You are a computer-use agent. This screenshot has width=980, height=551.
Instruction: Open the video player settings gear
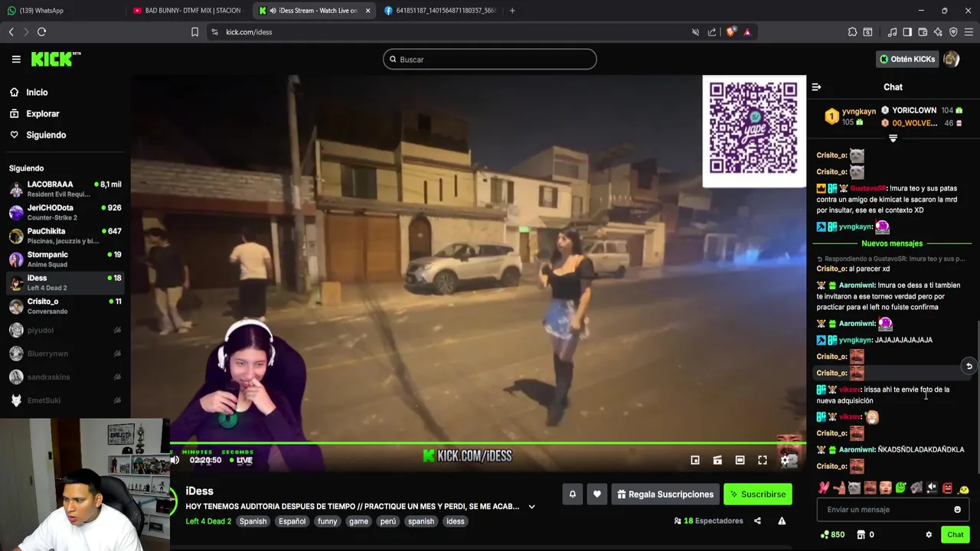click(785, 460)
